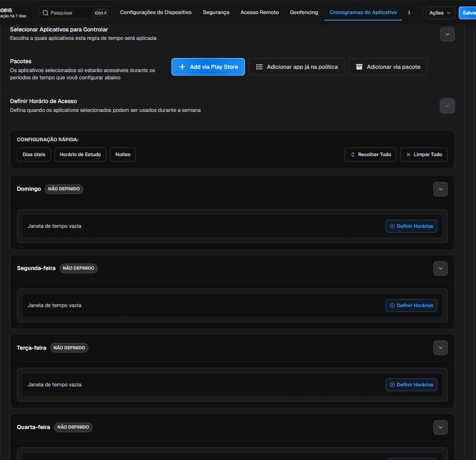This screenshot has height=460, width=476.
Task: Click Definir Horários for Terça-feira
Action: pyautogui.click(x=411, y=385)
